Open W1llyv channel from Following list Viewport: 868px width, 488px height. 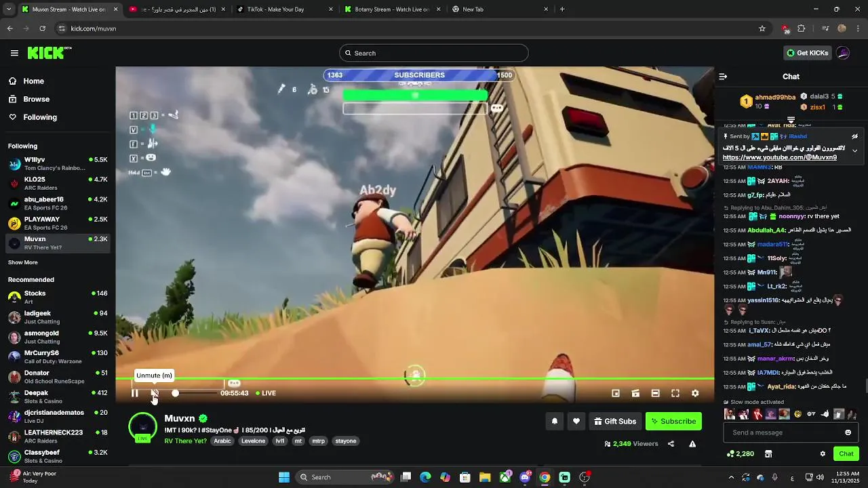coord(58,163)
